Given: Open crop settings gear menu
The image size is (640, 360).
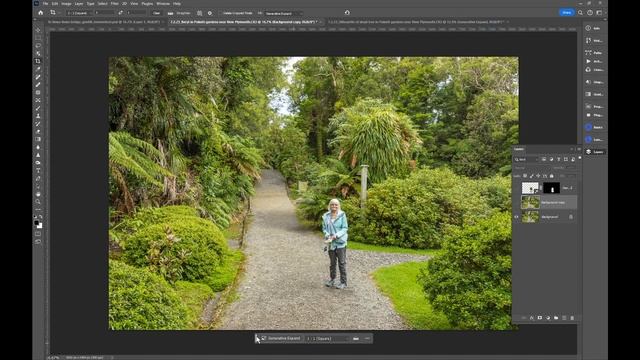Looking at the screenshot, I should pyautogui.click(x=210, y=13).
